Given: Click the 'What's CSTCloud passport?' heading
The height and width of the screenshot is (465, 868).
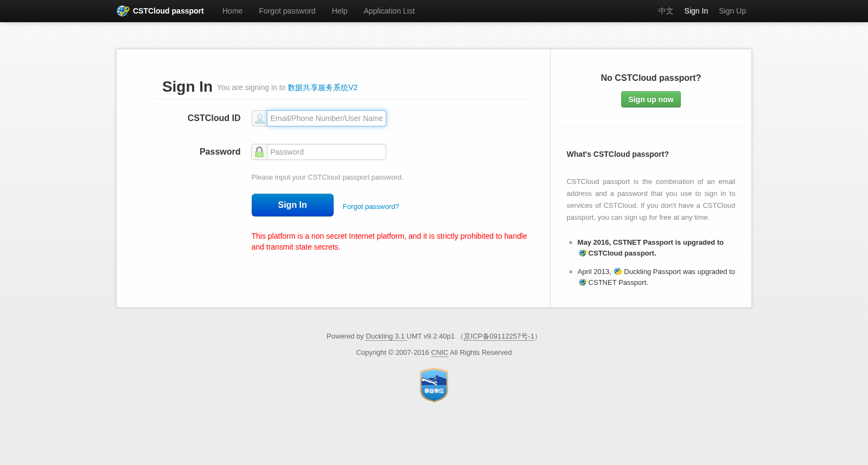Looking at the screenshot, I should [x=618, y=154].
